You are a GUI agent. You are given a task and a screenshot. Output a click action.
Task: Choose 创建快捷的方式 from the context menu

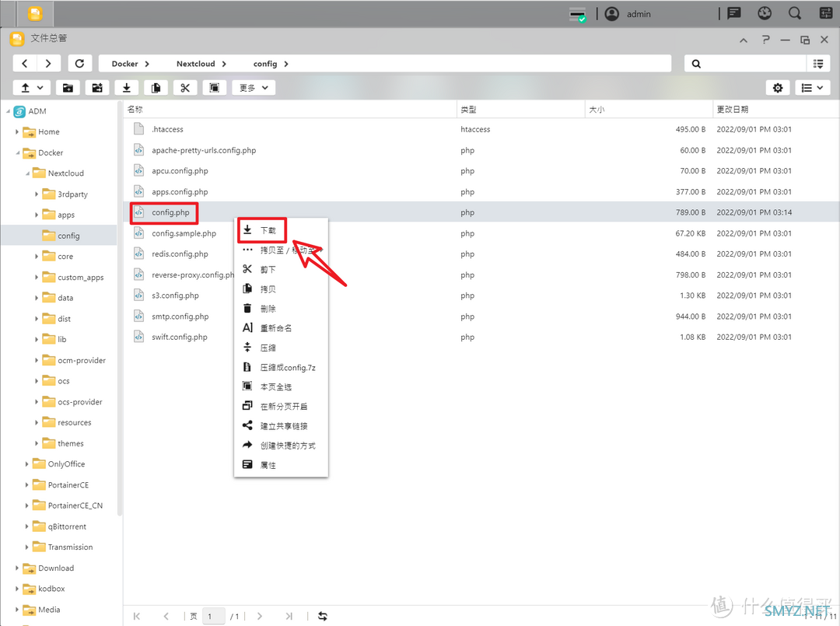pos(281,446)
